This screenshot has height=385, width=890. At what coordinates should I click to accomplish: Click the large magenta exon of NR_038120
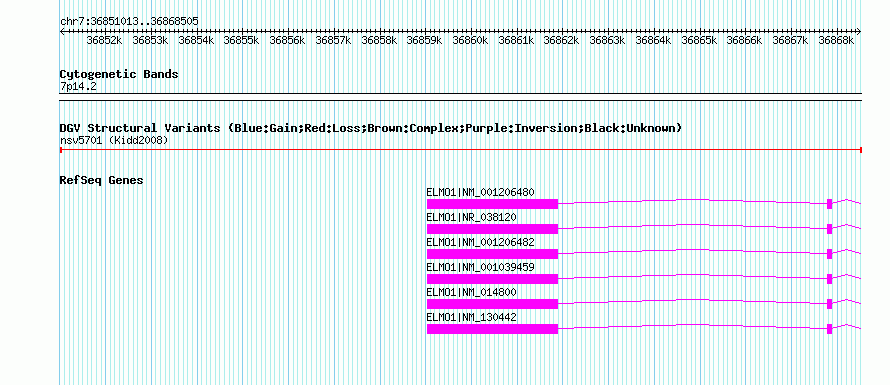pos(492,229)
